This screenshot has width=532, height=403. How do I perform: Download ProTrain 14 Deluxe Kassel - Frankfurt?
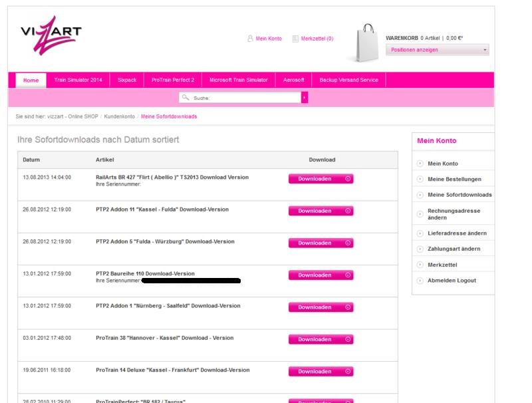pyautogui.click(x=321, y=372)
